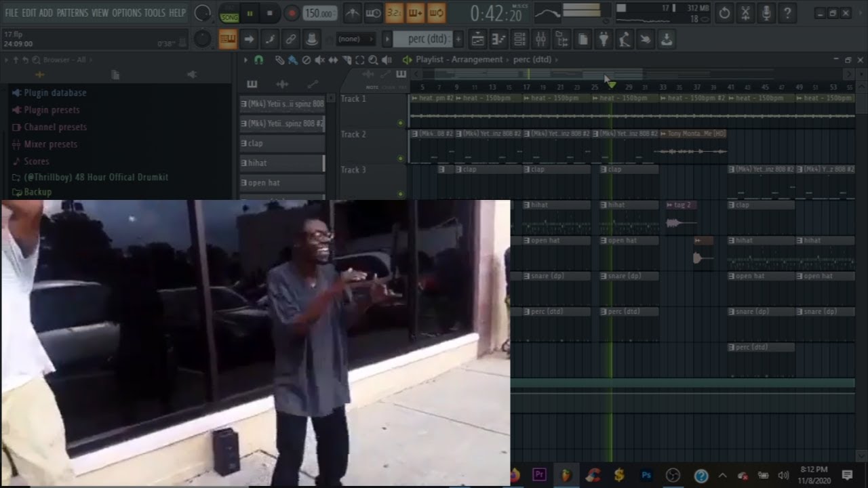Click the 150.000 tempo field

(x=319, y=14)
